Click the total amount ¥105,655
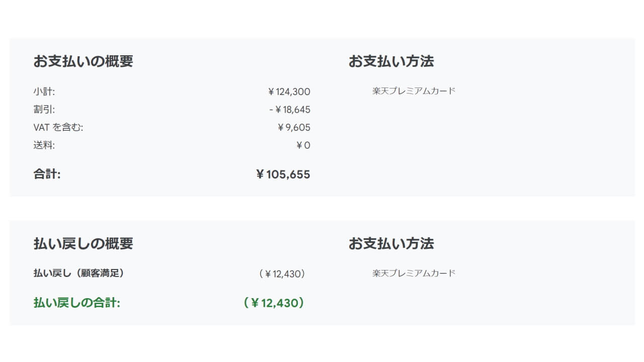Image resolution: width=644 pixels, height=362 pixels. [283, 174]
